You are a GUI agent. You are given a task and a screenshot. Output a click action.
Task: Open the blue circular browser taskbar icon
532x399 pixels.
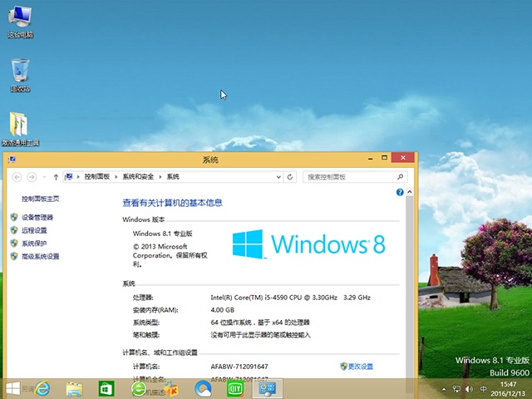203,388
